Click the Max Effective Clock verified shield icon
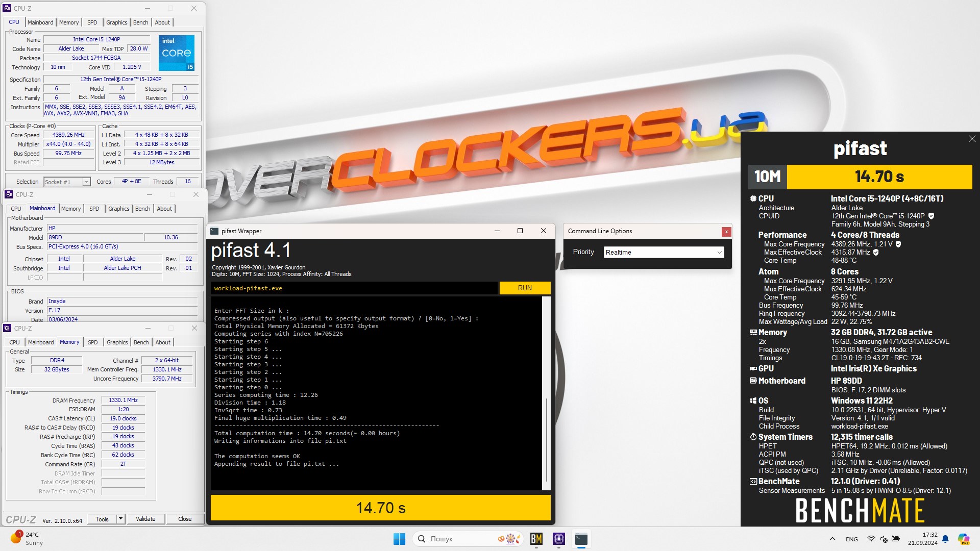This screenshot has width=980, height=551. 876,252
